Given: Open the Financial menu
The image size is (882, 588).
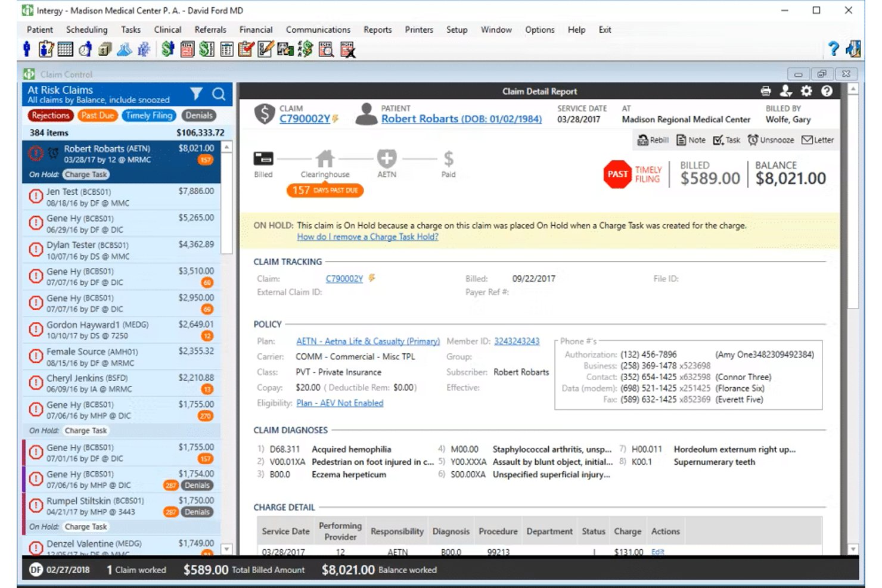Looking at the screenshot, I should point(256,30).
